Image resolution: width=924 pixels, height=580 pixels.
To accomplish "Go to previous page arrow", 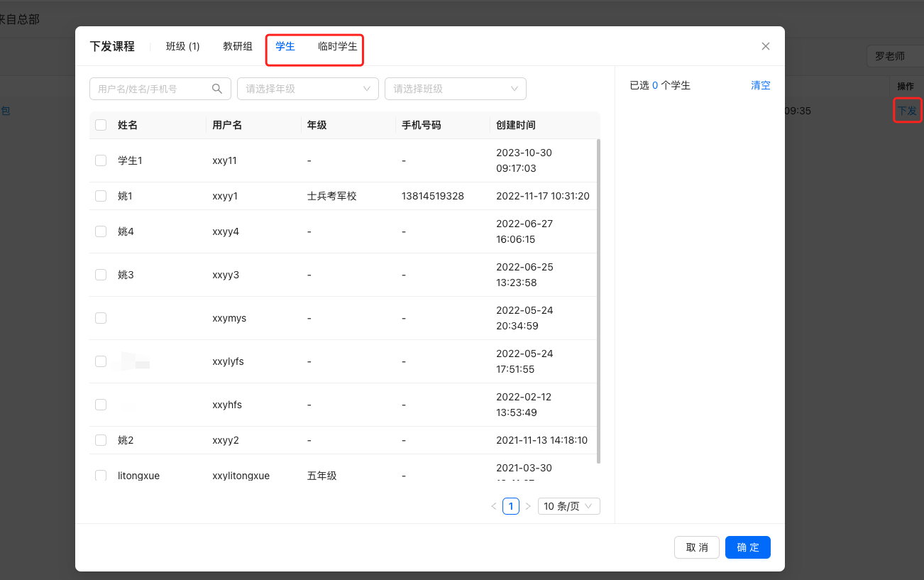I will (x=494, y=506).
